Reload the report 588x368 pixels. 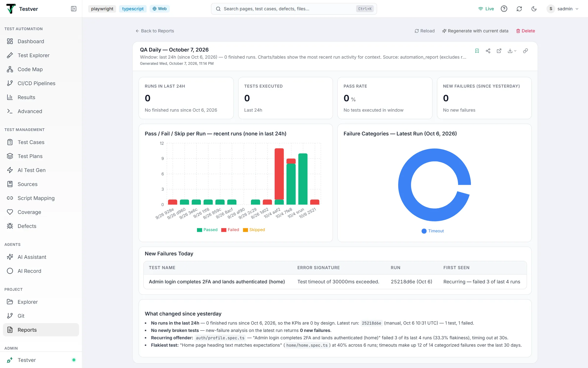tap(425, 31)
